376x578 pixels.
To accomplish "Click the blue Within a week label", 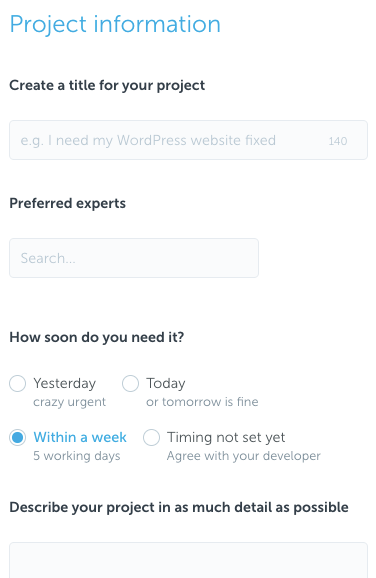I will 80,437.
